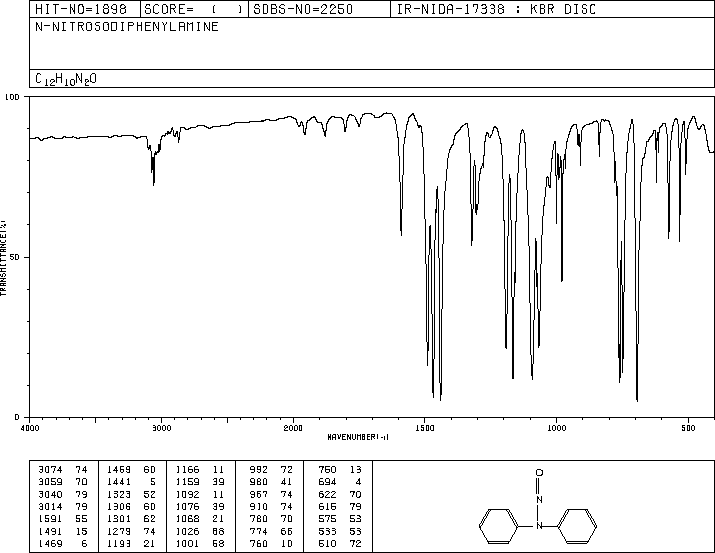Click the empty SCORE field
Screen dimensions: 715x553
click(x=229, y=9)
